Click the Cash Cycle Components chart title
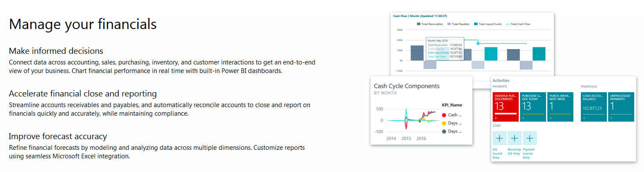The height and width of the screenshot is (172, 644). coord(406,86)
